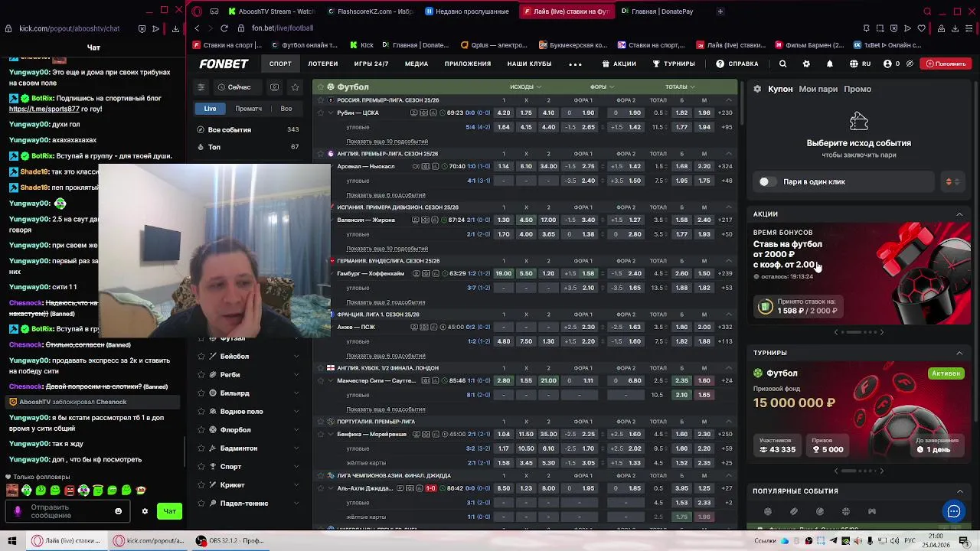Switch to the Мои пари tab
980x551 pixels.
pyautogui.click(x=818, y=89)
